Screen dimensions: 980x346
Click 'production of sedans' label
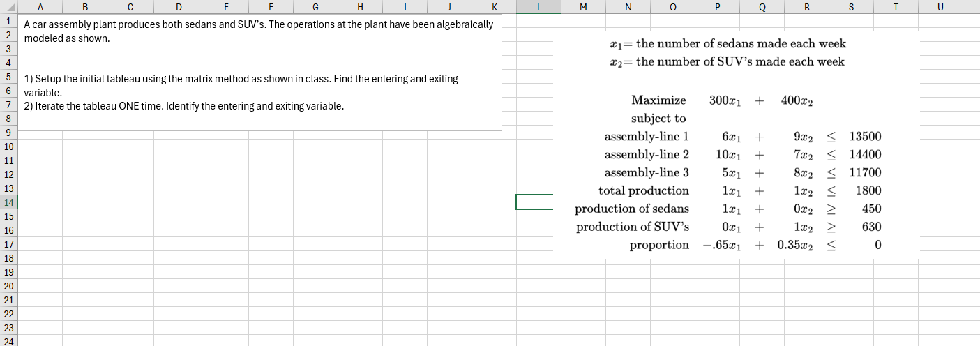(632, 209)
